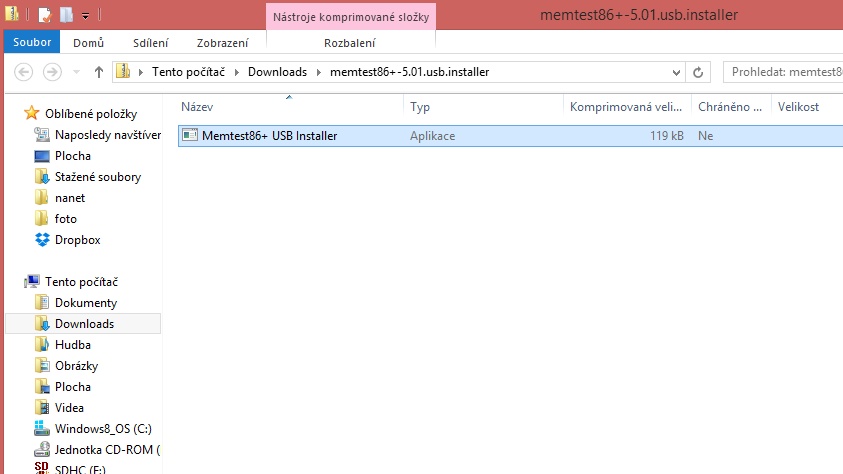This screenshot has width=843, height=474.
Task: Open the Quick Access Toolbar customize dropdown
Action: click(x=86, y=16)
